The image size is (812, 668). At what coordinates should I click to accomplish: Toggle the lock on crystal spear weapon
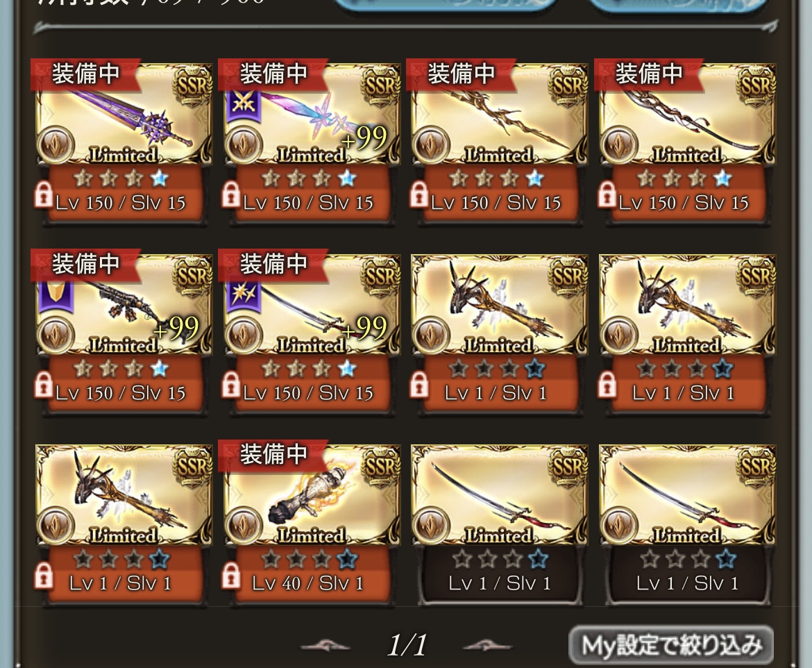[232, 196]
